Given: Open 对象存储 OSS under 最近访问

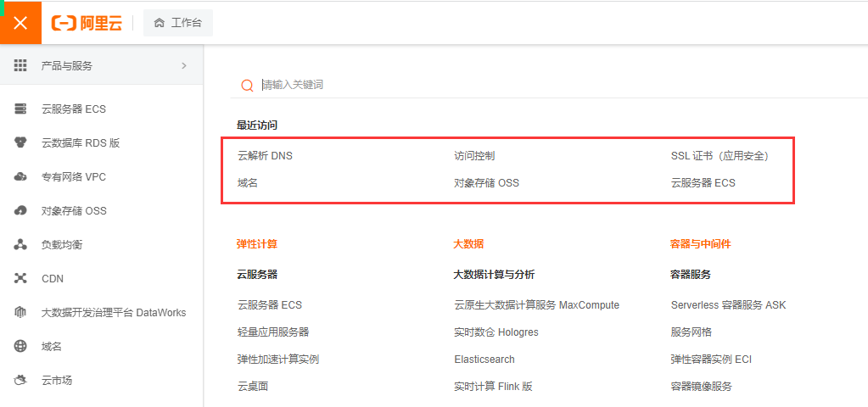Looking at the screenshot, I should point(486,183).
